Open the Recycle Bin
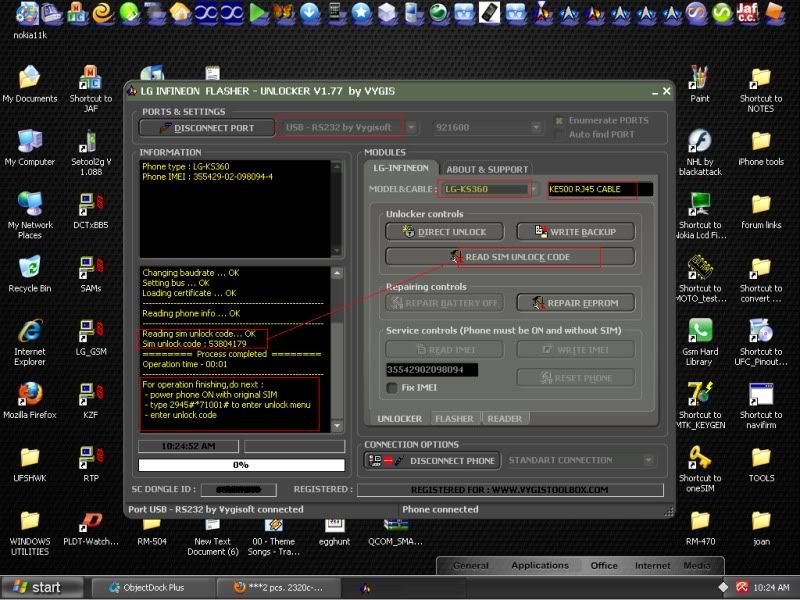The image size is (800, 600). [30, 274]
